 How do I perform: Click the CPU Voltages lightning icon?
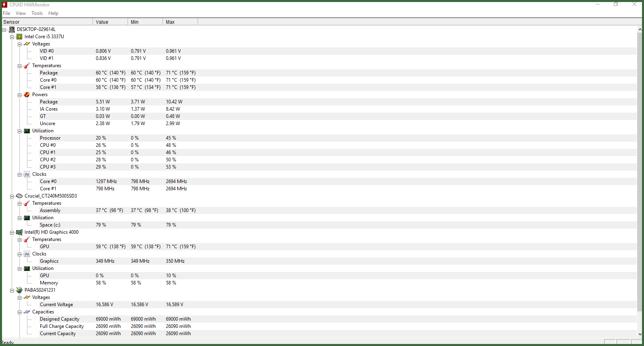(x=27, y=44)
